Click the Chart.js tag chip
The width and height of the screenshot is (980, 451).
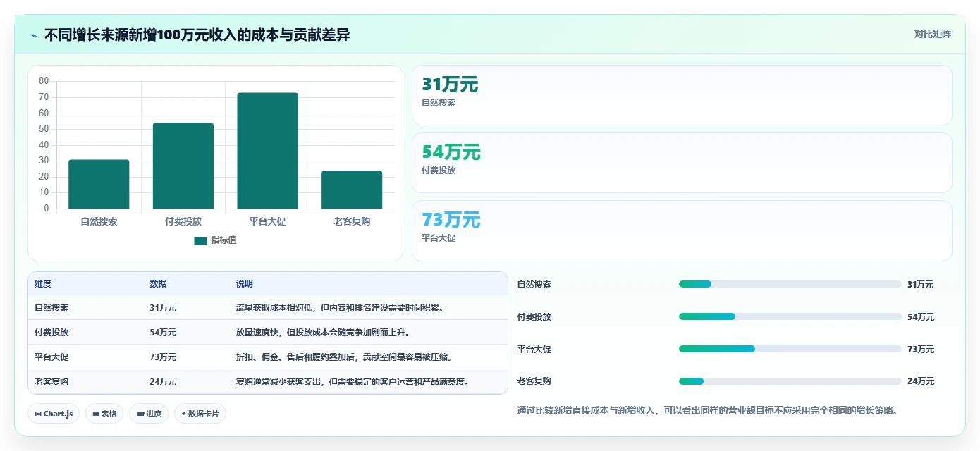click(54, 414)
